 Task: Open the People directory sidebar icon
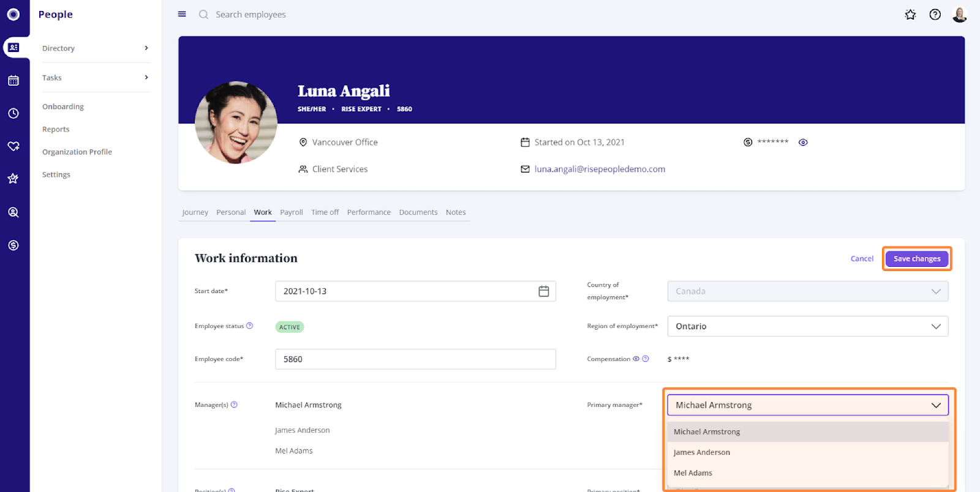click(13, 48)
